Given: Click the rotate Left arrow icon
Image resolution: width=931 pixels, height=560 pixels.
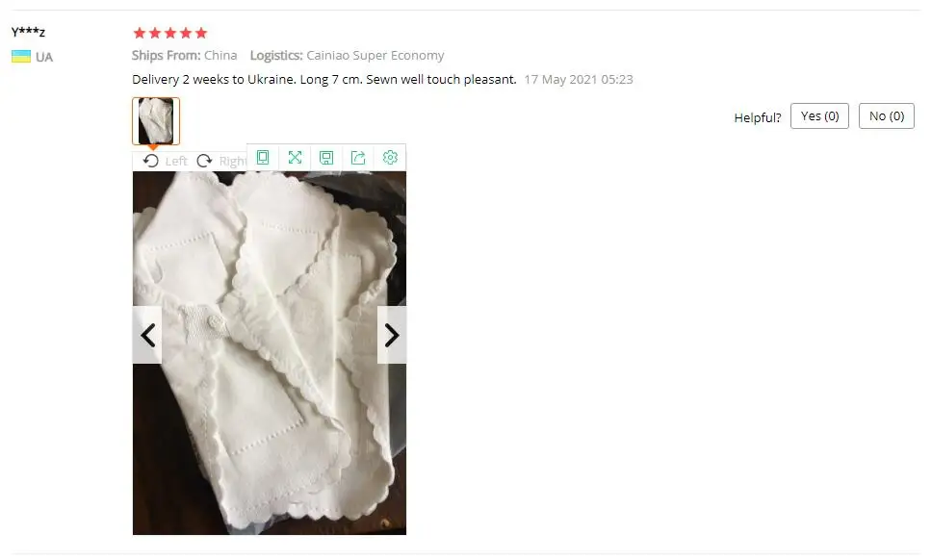Looking at the screenshot, I should click(x=151, y=161).
